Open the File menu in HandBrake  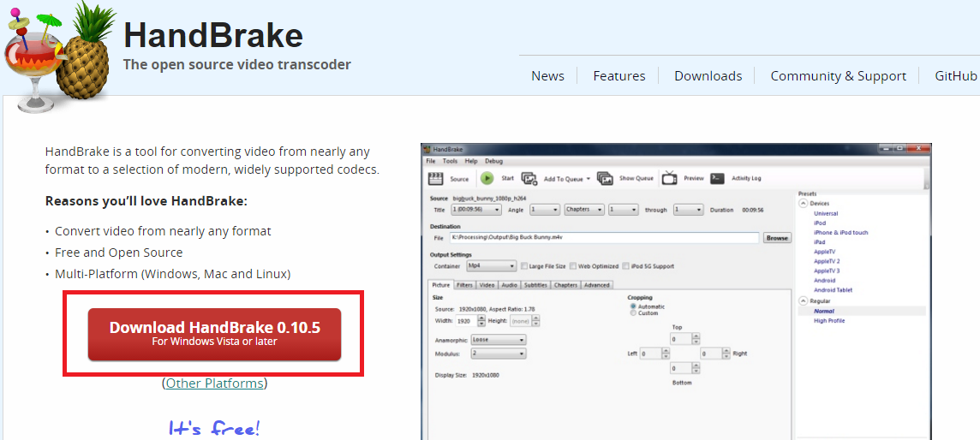(431, 161)
